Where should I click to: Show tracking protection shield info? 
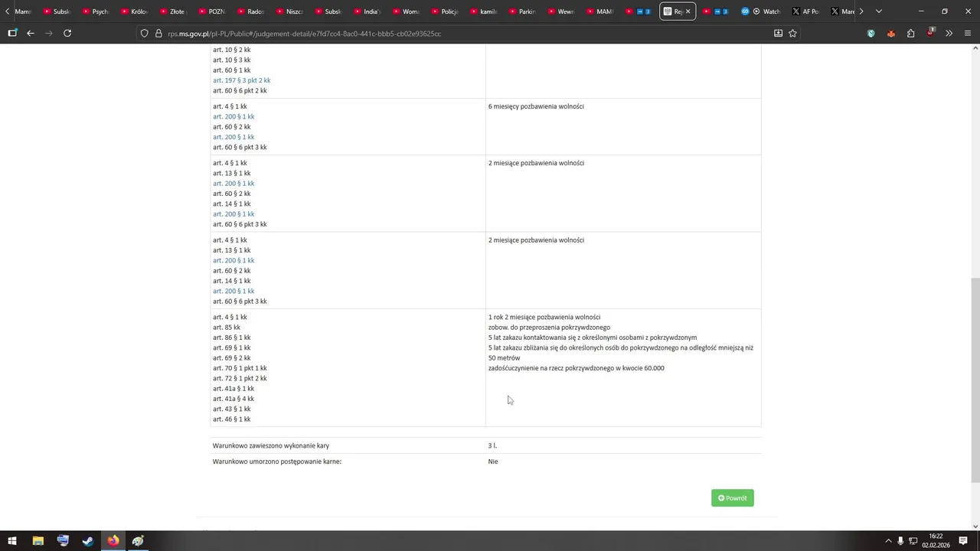click(144, 34)
